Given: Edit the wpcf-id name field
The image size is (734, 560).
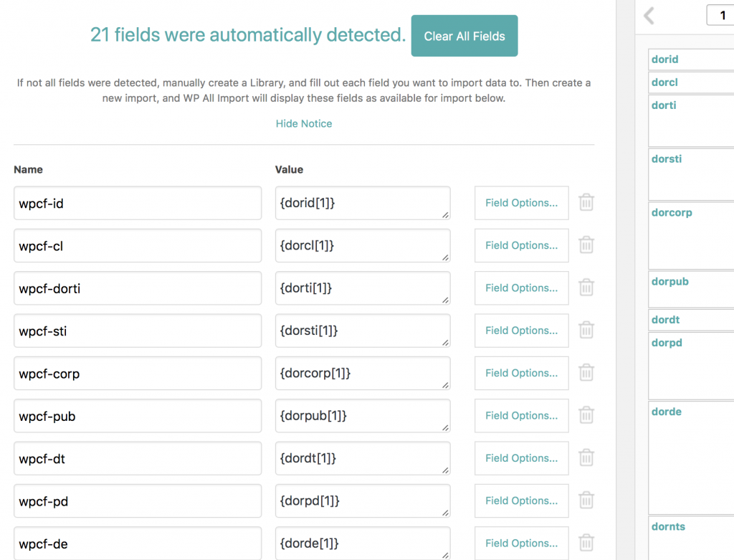Looking at the screenshot, I should click(138, 203).
